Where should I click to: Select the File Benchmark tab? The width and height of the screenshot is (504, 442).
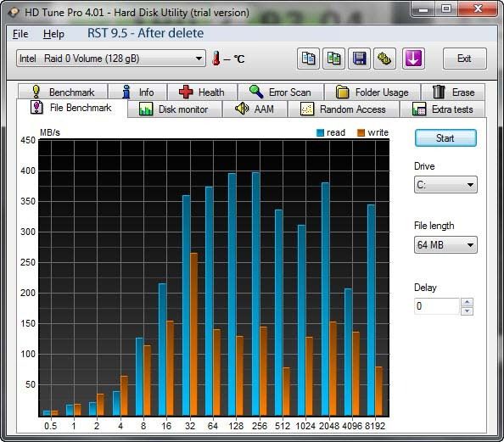(71, 108)
